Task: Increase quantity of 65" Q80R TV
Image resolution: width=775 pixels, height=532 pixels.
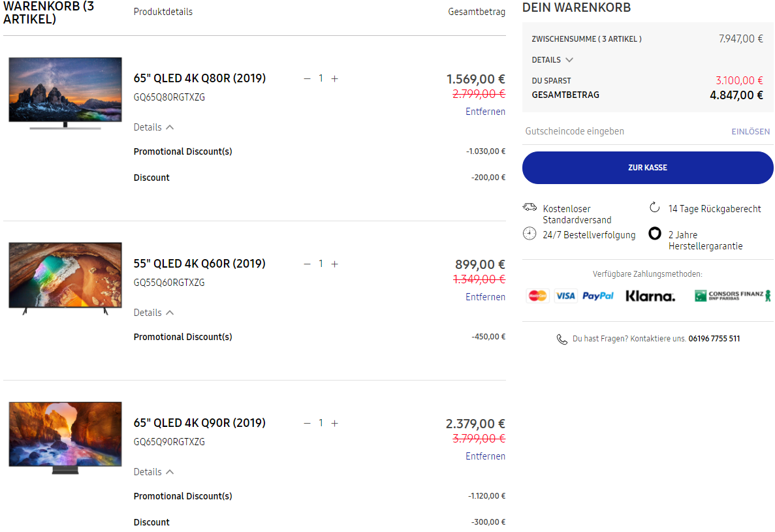Action: tap(334, 78)
